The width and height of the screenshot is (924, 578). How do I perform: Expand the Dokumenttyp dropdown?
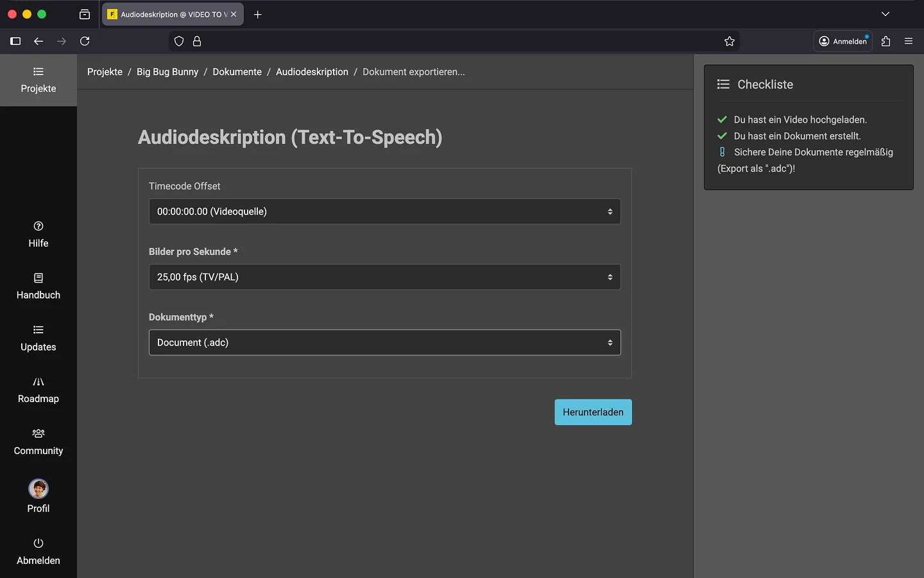(384, 342)
